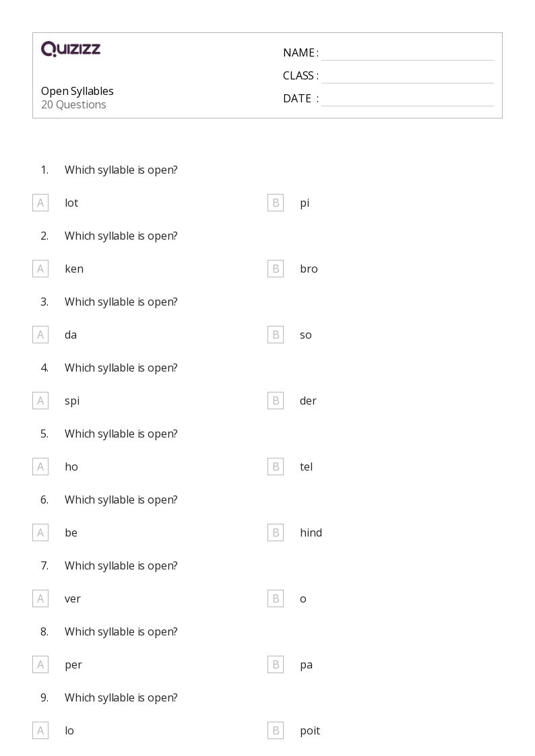The height and width of the screenshot is (756, 535).
Task: Select box A next to 'be'
Action: tap(40, 532)
